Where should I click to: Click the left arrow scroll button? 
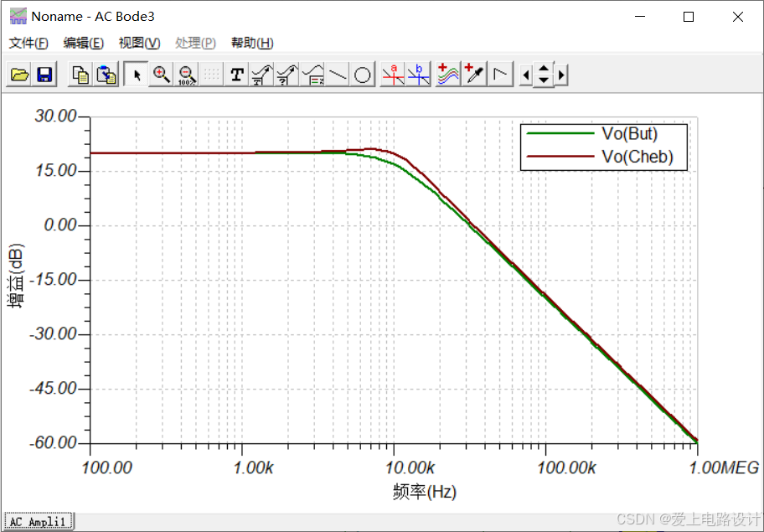[525, 75]
